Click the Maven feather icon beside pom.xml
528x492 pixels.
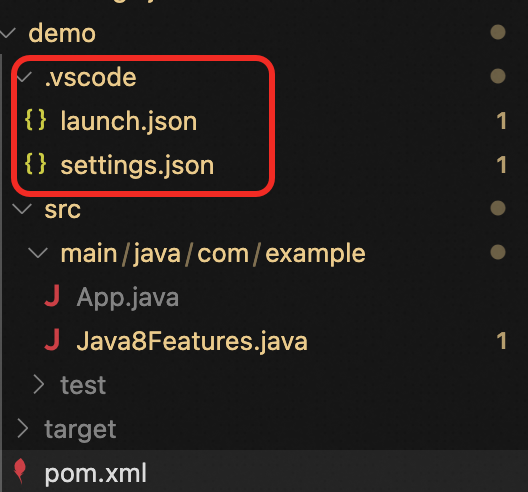20,471
